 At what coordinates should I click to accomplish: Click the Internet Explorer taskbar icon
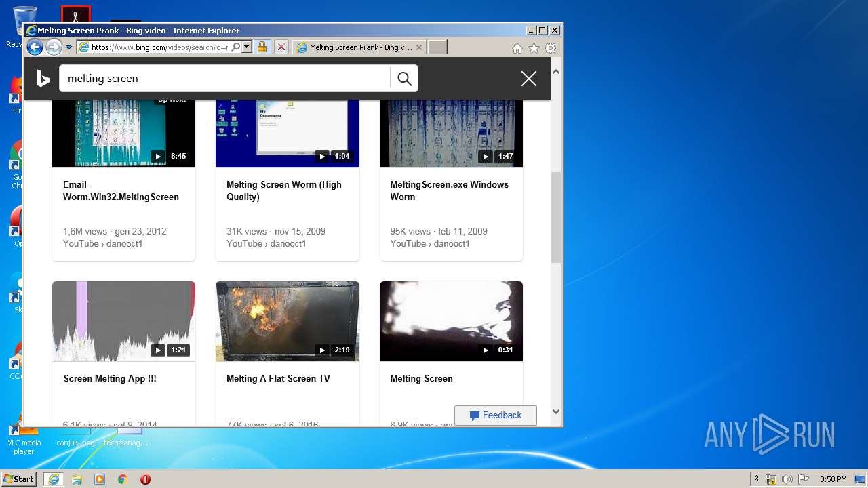coord(54,479)
